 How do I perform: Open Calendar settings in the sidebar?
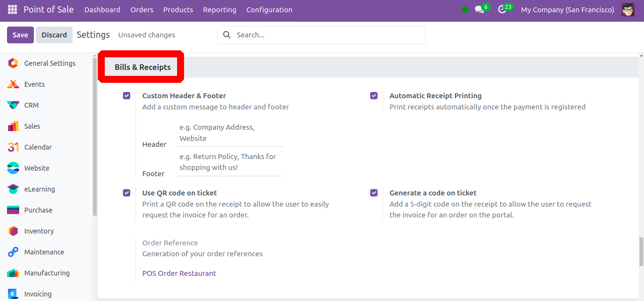(x=38, y=147)
